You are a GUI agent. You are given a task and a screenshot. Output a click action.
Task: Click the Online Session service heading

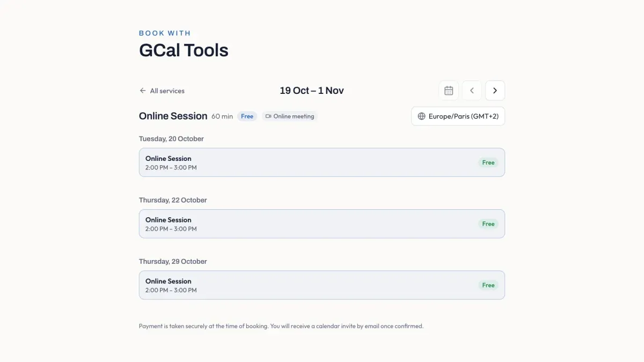click(173, 116)
